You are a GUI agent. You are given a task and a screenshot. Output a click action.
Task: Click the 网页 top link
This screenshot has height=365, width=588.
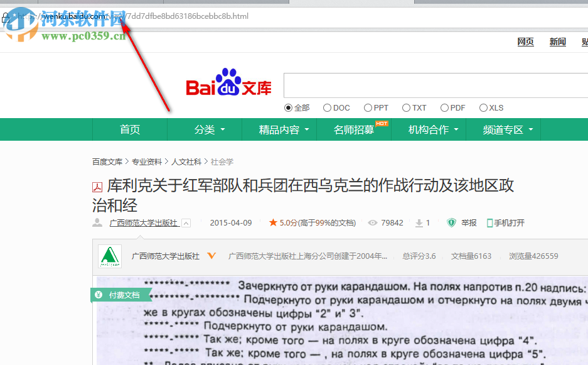pos(525,42)
